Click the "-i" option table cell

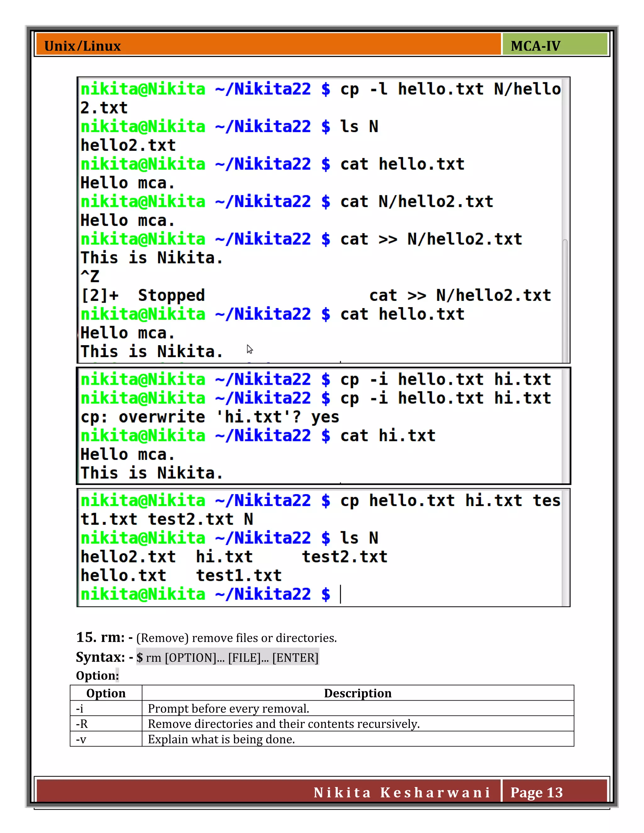click(x=106, y=708)
